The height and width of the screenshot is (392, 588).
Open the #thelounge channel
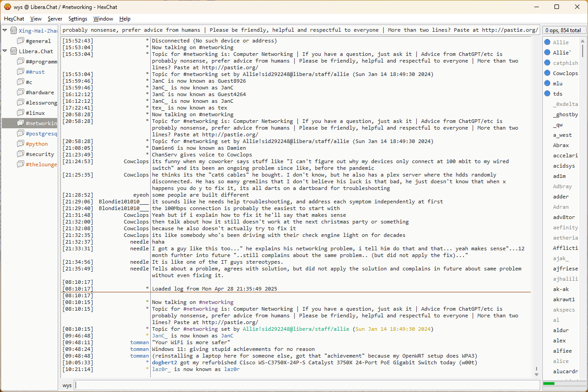(41, 164)
